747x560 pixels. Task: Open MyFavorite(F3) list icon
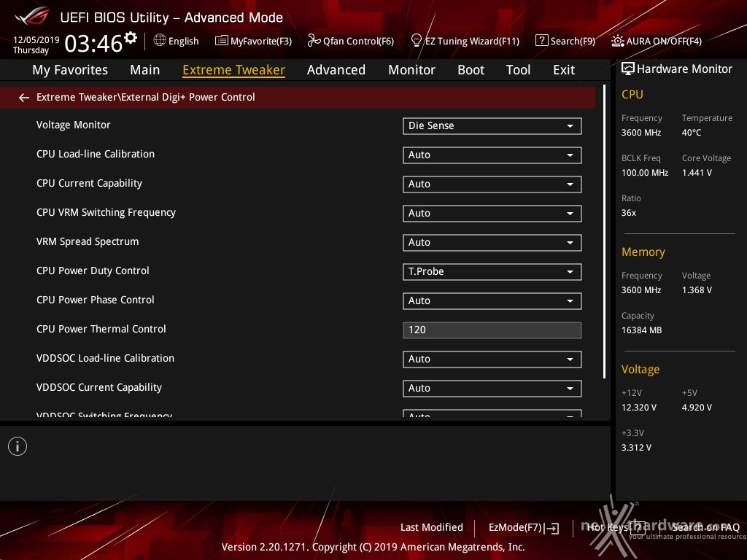coord(221,41)
